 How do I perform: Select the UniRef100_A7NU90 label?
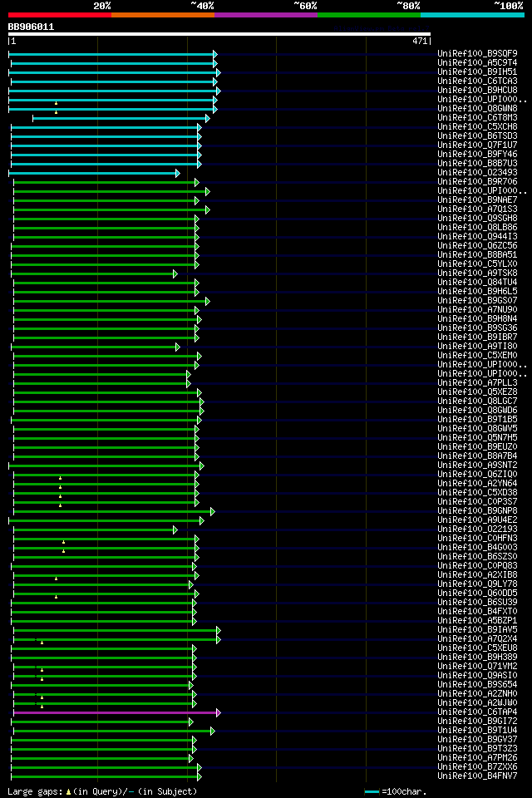pyautogui.click(x=477, y=310)
